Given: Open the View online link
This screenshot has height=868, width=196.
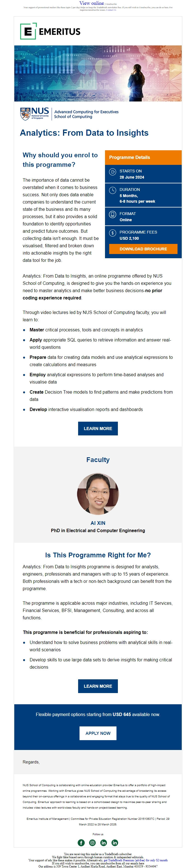Looking at the screenshot, I should pyautogui.click(x=92, y=3).
